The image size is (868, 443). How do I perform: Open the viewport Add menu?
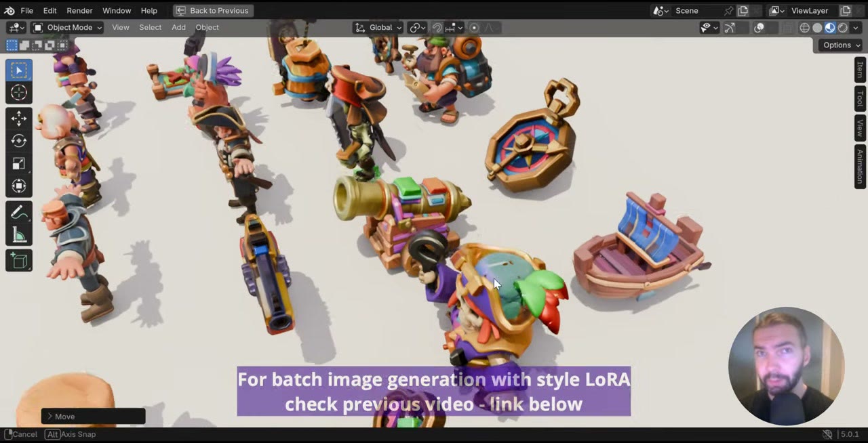pyautogui.click(x=178, y=28)
